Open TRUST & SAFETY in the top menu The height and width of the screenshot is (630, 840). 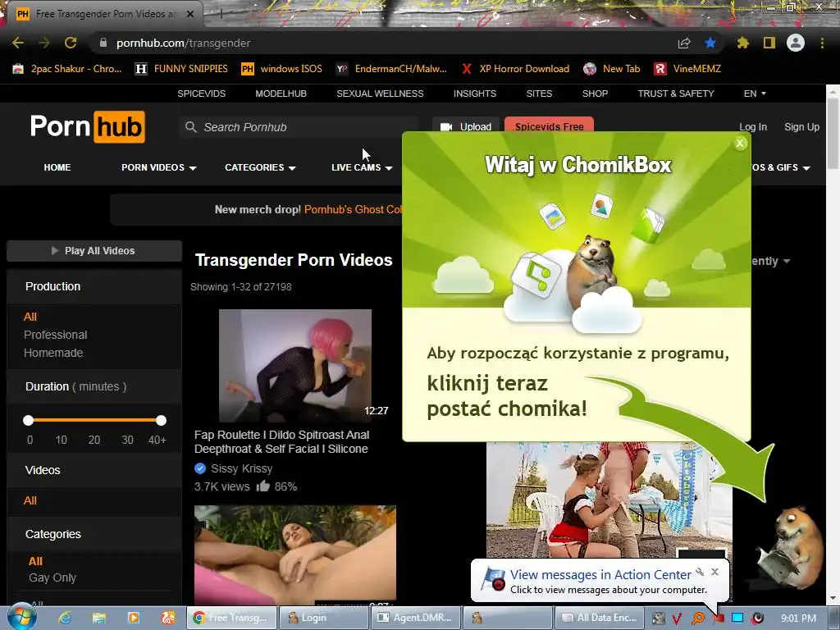676,94
